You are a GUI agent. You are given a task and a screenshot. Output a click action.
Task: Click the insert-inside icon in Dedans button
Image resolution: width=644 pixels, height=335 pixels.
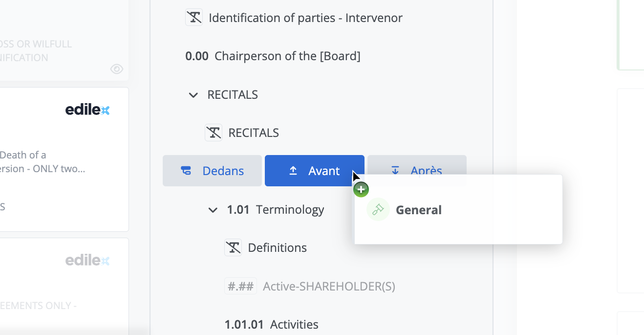pyautogui.click(x=186, y=171)
